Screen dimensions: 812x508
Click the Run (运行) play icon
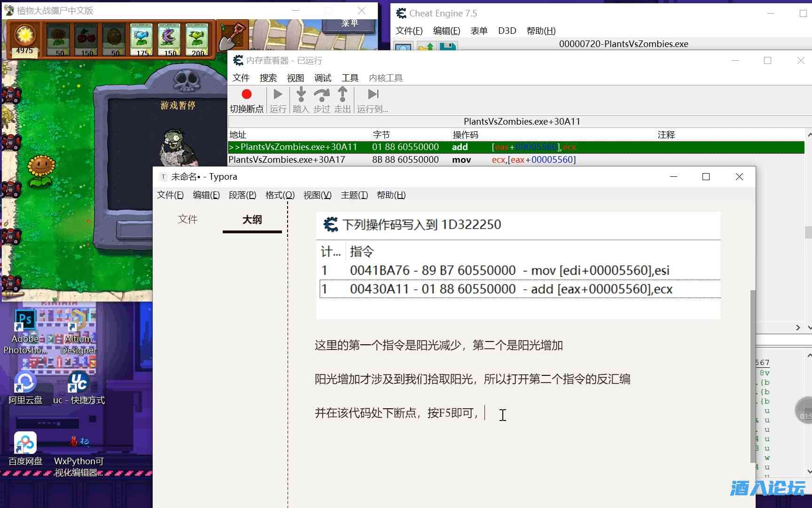click(x=278, y=95)
